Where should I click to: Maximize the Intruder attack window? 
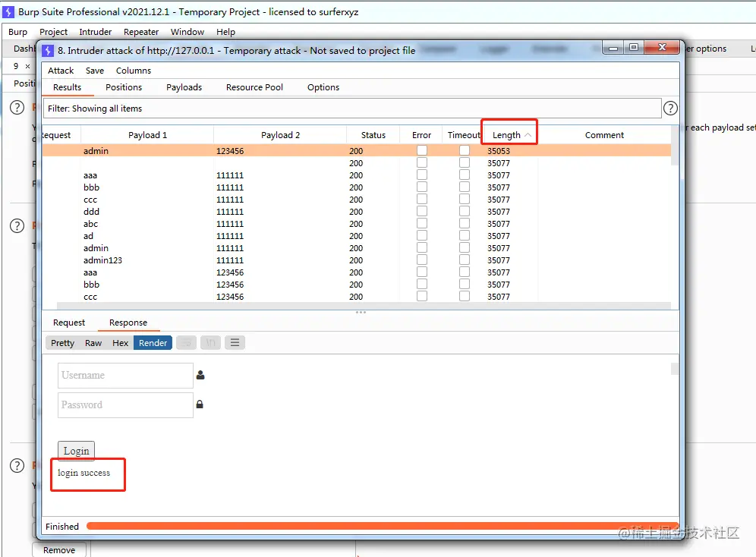(634, 47)
